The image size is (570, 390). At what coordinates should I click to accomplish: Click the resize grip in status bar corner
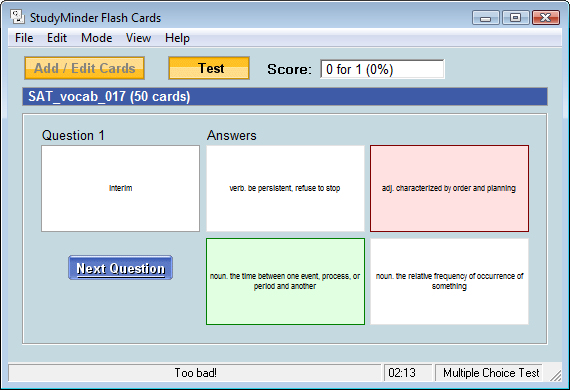(555, 375)
